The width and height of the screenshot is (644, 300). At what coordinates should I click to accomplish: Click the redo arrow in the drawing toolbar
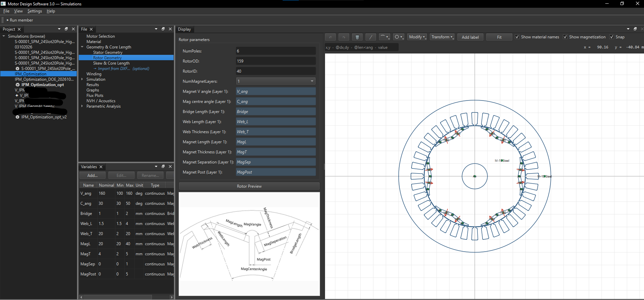point(344,37)
